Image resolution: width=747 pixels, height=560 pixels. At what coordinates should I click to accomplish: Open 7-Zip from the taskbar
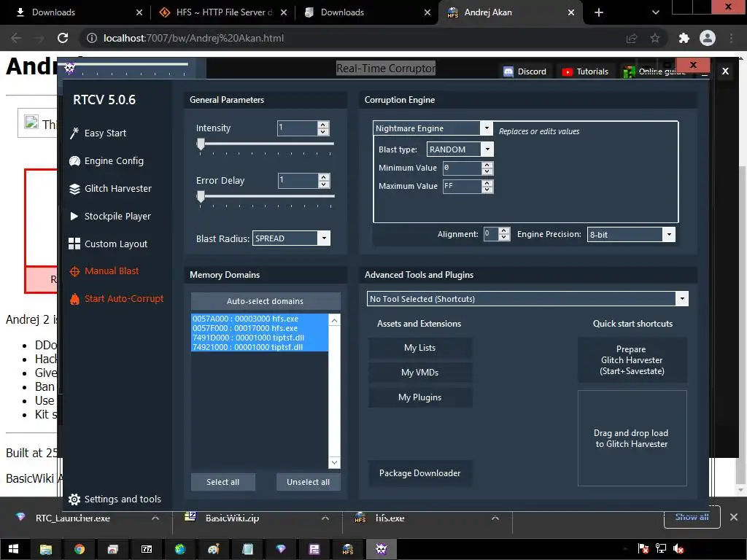click(x=146, y=549)
